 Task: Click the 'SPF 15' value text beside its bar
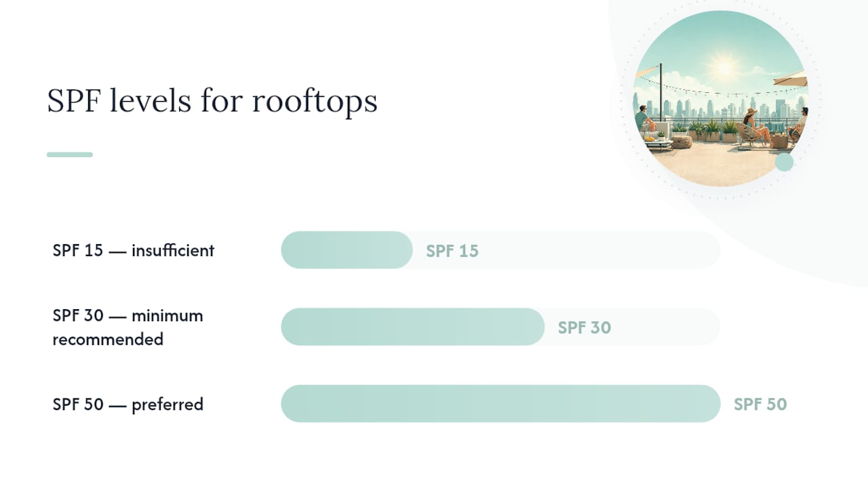point(452,251)
